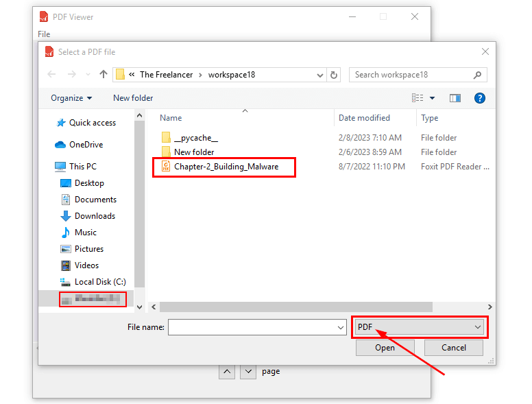This screenshot has width=532, height=404.
Task: Open the Chapter-2_Building_Malware PDF file
Action: pyautogui.click(x=226, y=167)
